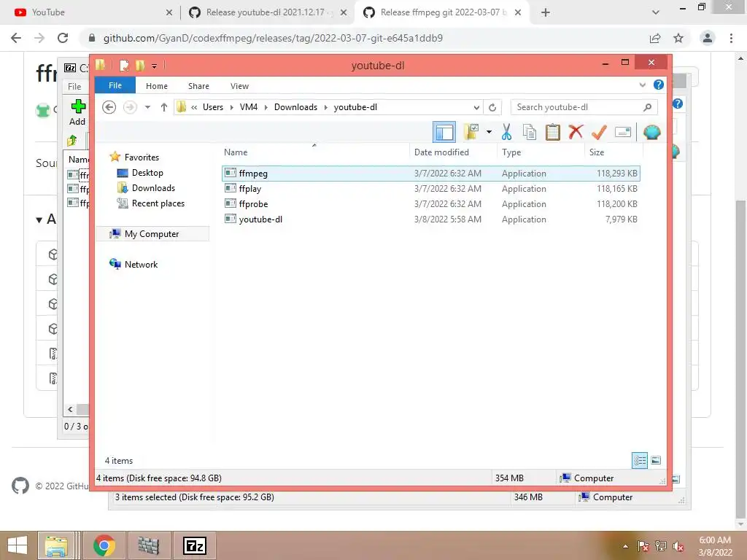The image size is (747, 560).
Task: Open the Chrome profile icon
Action: click(708, 38)
